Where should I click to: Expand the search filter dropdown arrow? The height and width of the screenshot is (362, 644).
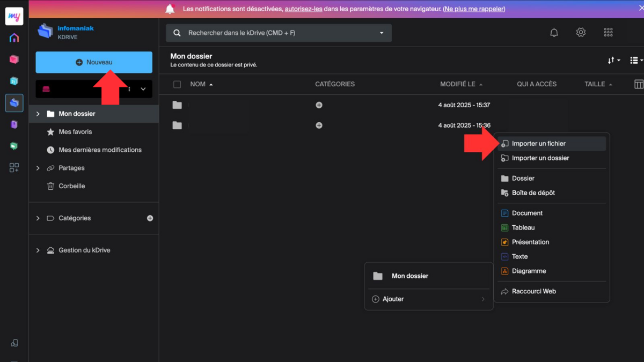pyautogui.click(x=382, y=33)
